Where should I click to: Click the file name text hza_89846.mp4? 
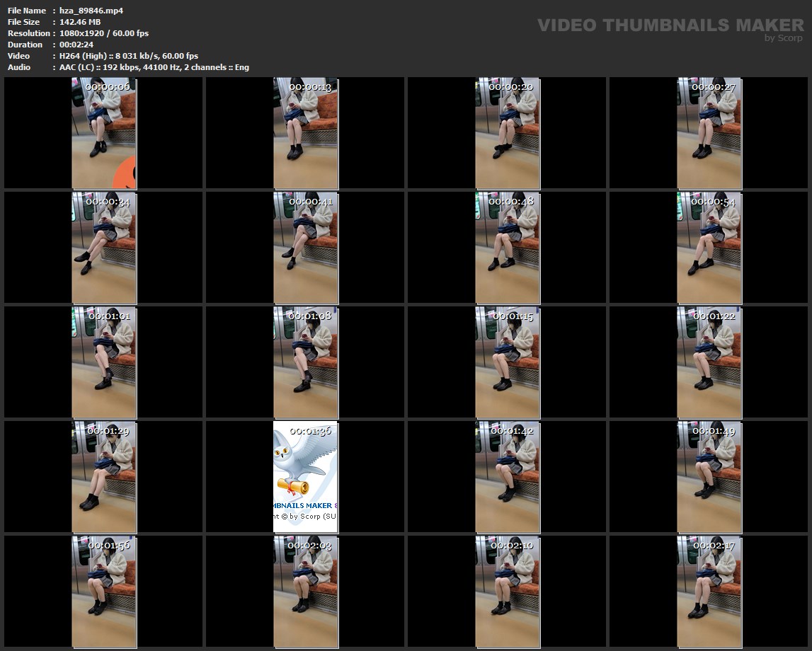91,11
